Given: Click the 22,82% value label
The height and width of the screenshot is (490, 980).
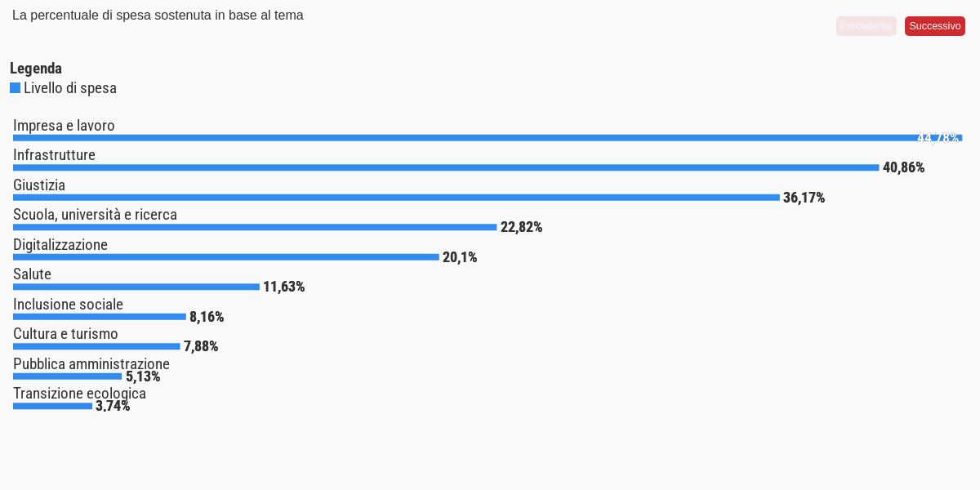Looking at the screenshot, I should click(521, 227).
